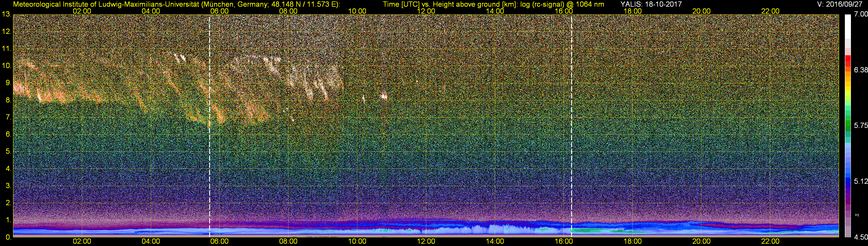
Task: Click the 12 km height axis label
Action: click(6, 32)
